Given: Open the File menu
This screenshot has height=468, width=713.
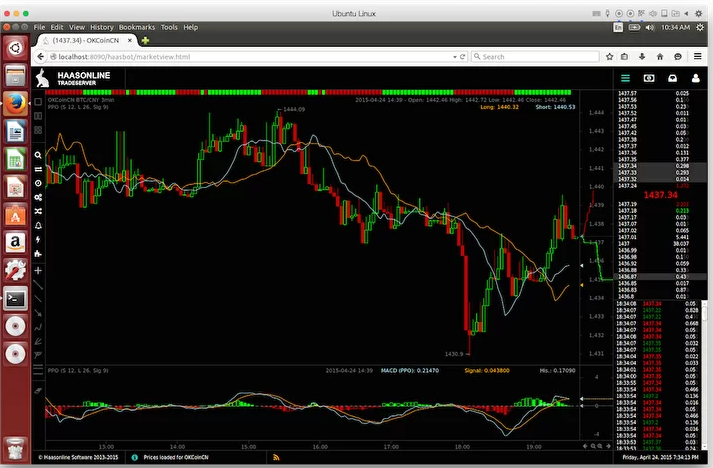Looking at the screenshot, I should [x=39, y=27].
